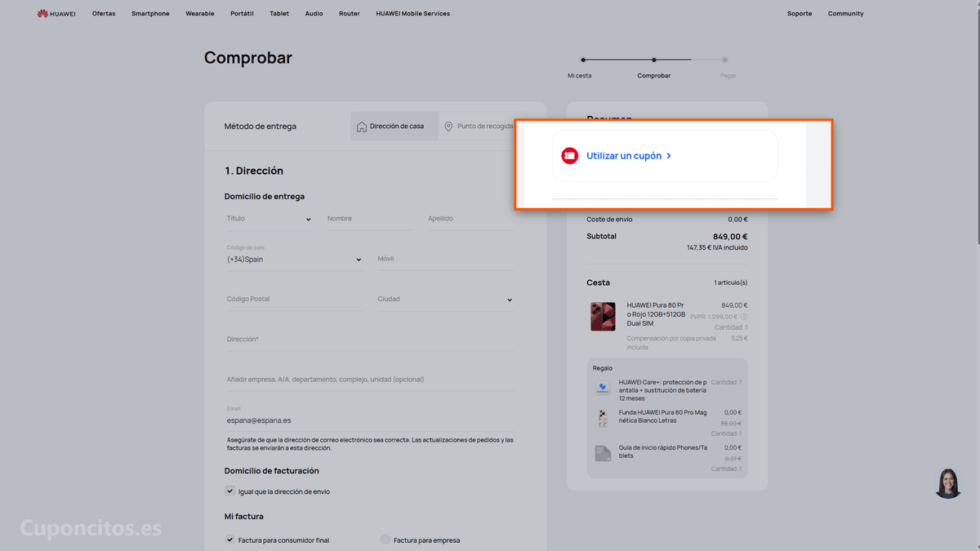Select 'Factura para empresa' radio button
Image resolution: width=980 pixels, height=551 pixels.
(x=385, y=540)
